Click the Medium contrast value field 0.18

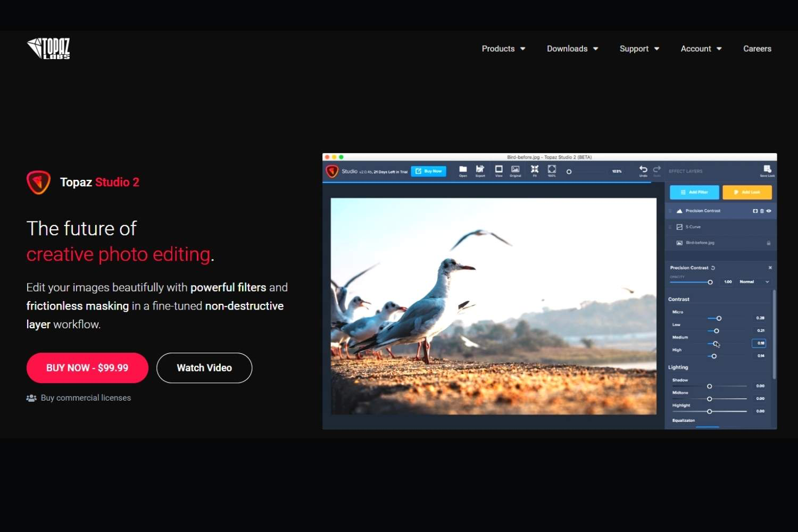click(759, 343)
